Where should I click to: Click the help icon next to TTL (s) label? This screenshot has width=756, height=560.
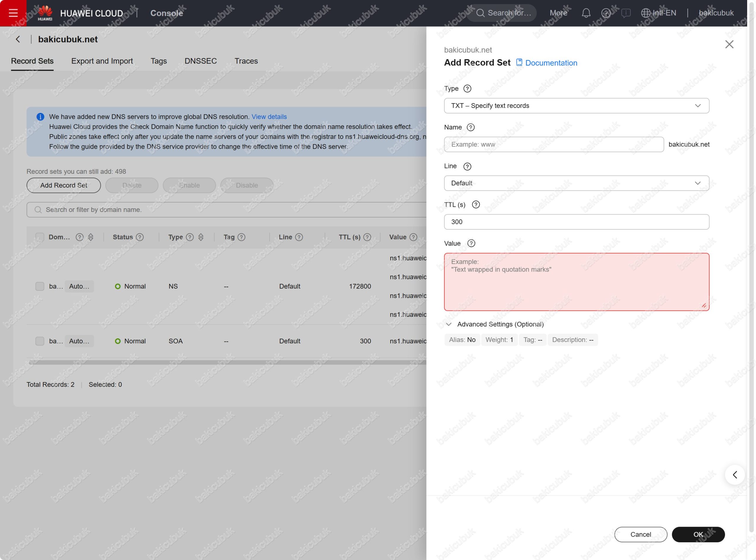pos(475,204)
